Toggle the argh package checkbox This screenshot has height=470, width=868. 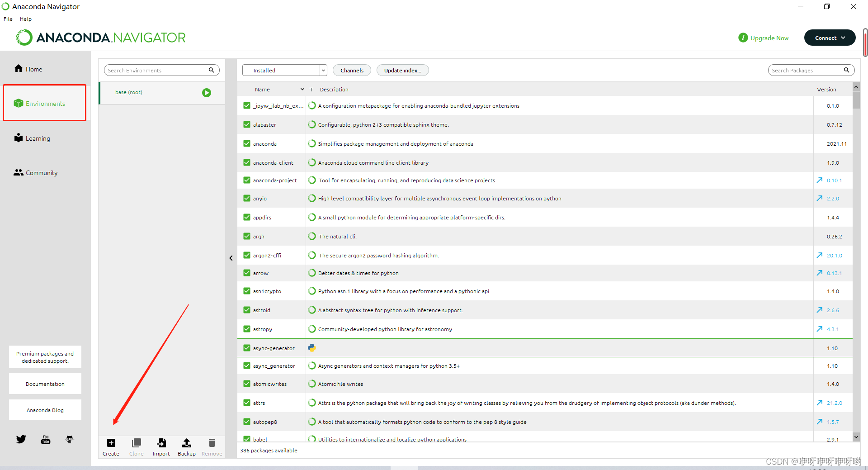pyautogui.click(x=247, y=236)
